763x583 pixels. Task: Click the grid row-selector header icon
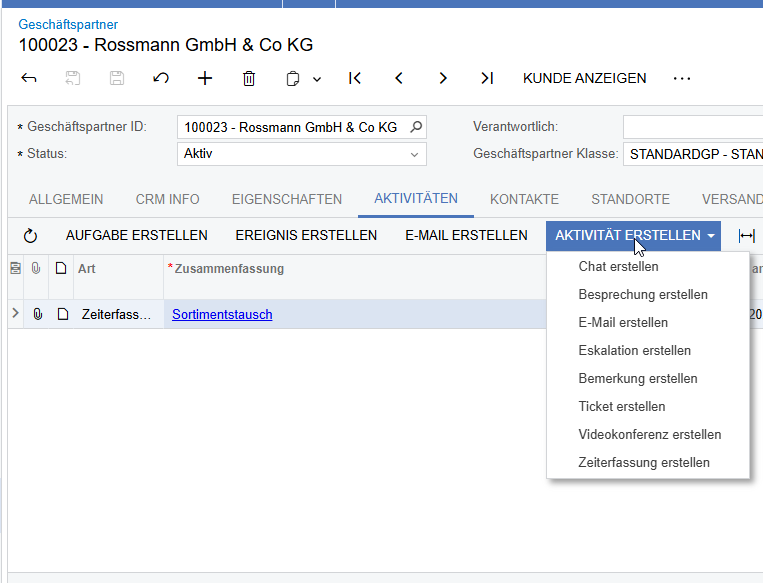pyautogui.click(x=16, y=268)
